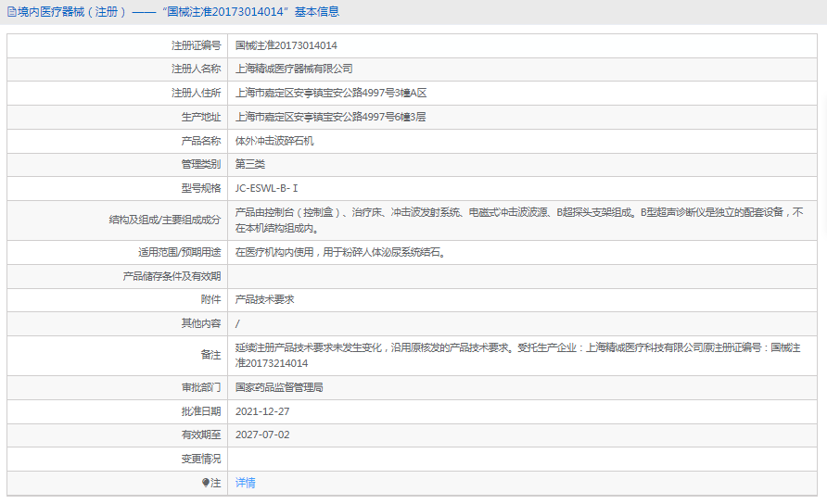827x504 pixels.
Task: Click the 批准日期 label
Action: point(201,411)
